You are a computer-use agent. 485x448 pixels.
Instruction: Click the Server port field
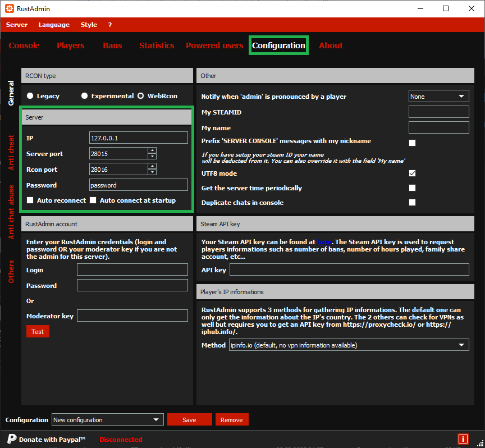tap(118, 153)
